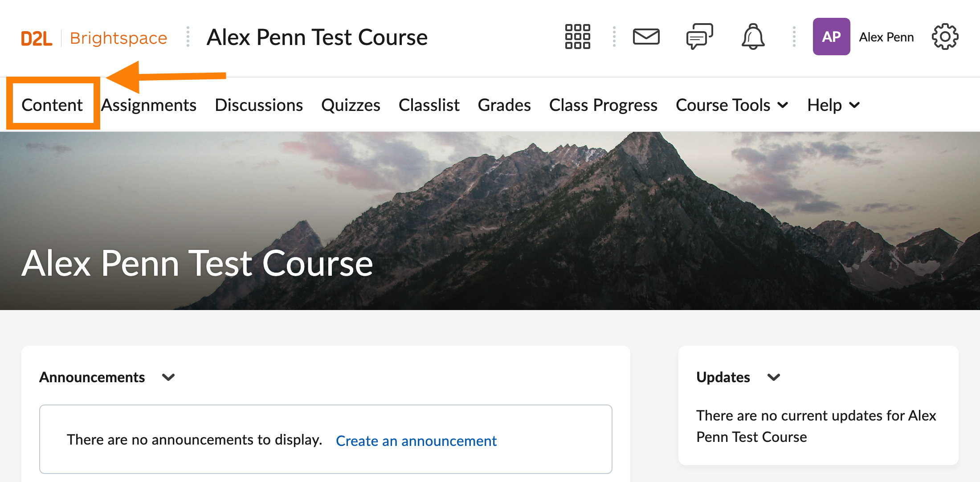This screenshot has height=482, width=980.
Task: Click the D2L Brightspace logo
Action: click(94, 38)
